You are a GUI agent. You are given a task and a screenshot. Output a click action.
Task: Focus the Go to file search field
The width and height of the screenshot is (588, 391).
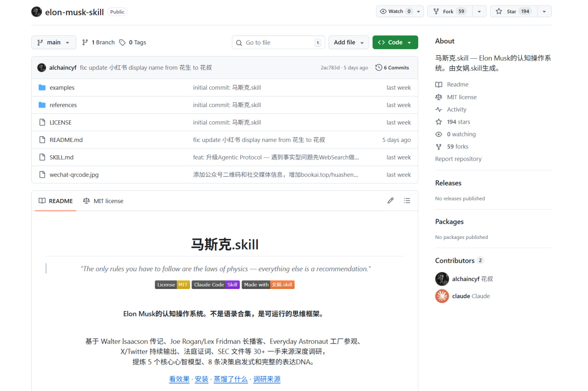coord(278,42)
